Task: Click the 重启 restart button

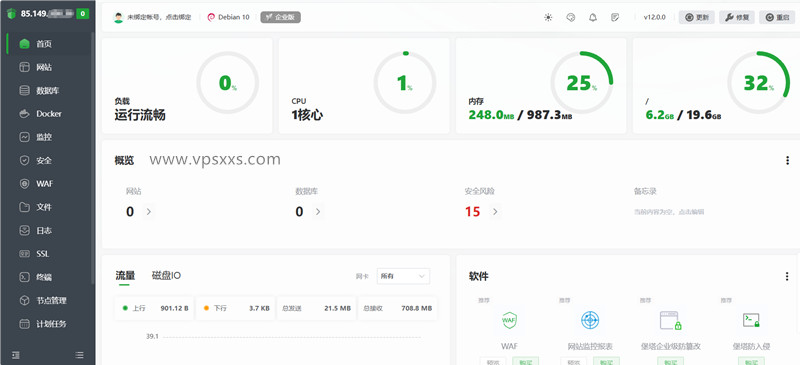Action: point(777,17)
